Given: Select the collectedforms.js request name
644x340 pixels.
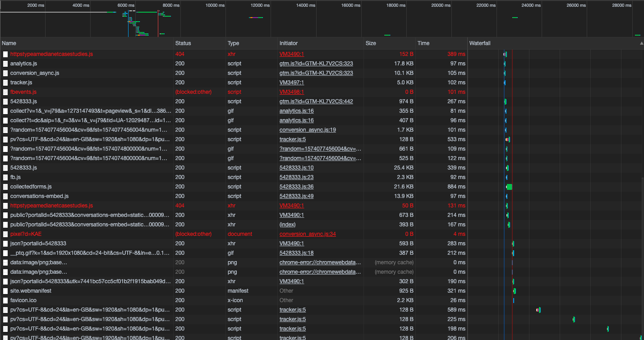Looking at the screenshot, I should pyautogui.click(x=31, y=187).
